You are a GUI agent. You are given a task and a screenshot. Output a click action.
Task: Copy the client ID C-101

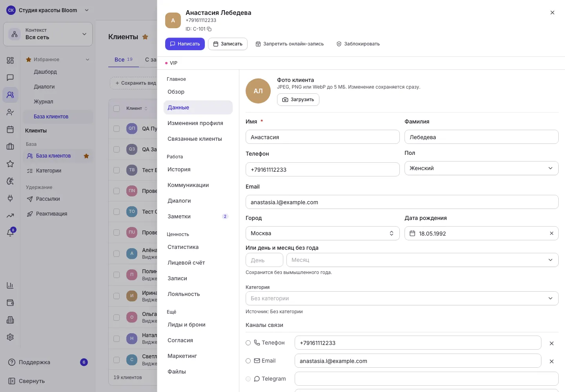click(x=209, y=29)
